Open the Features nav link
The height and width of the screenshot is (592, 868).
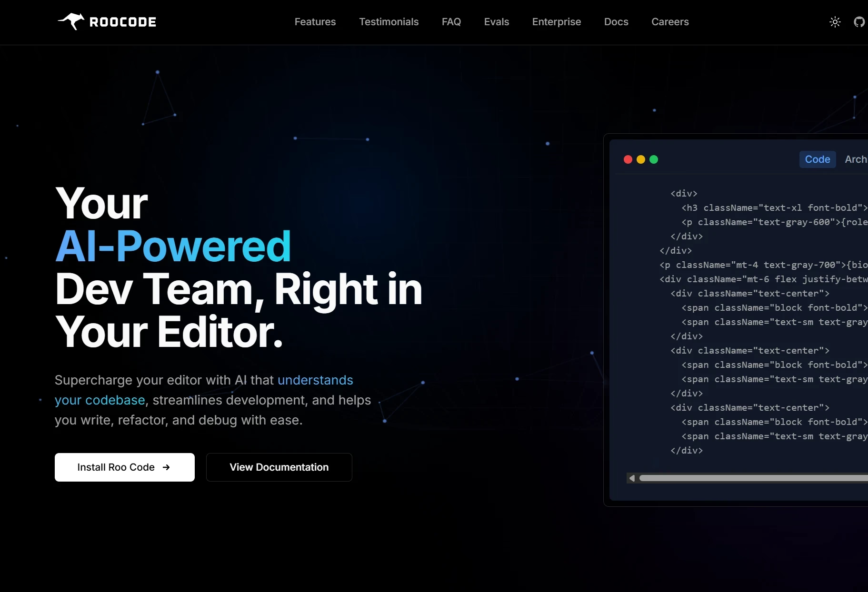[x=315, y=22]
